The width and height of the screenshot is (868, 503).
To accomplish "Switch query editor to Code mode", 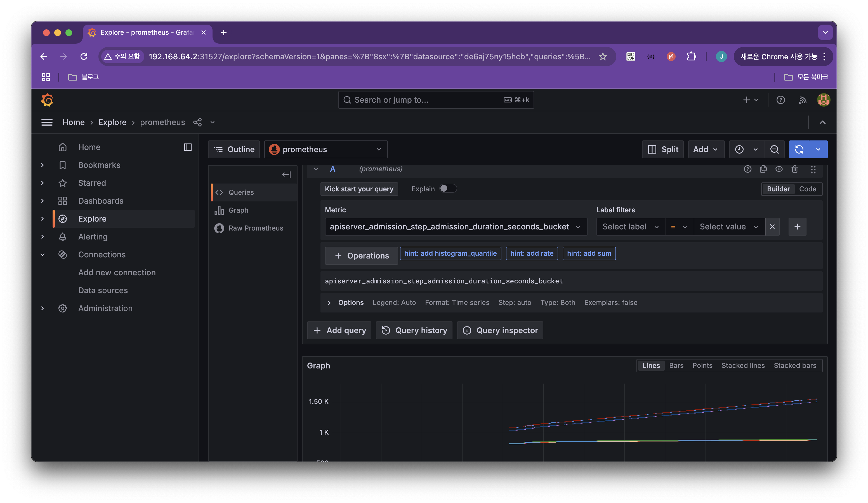I will [807, 189].
